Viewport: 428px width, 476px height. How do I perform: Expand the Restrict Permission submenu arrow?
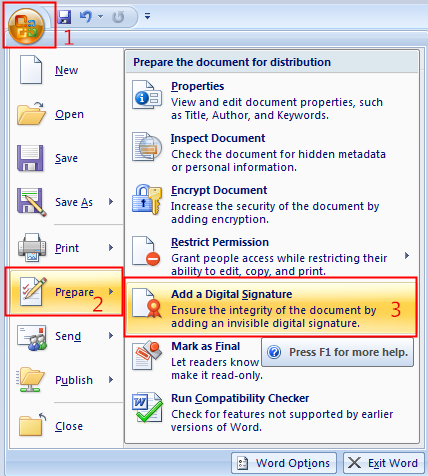click(x=407, y=256)
